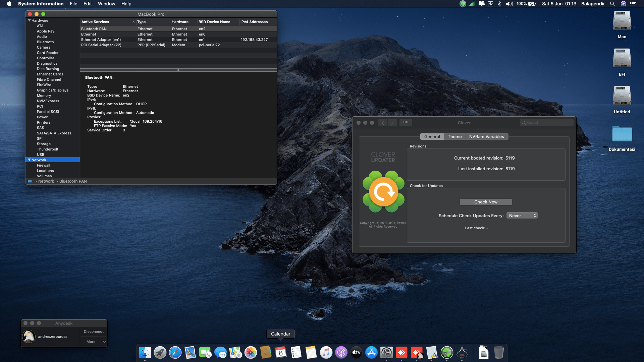Viewport: 644px width, 362px height.
Task: Collapse the Hardware section in the sidebar
Action: tap(29, 20)
